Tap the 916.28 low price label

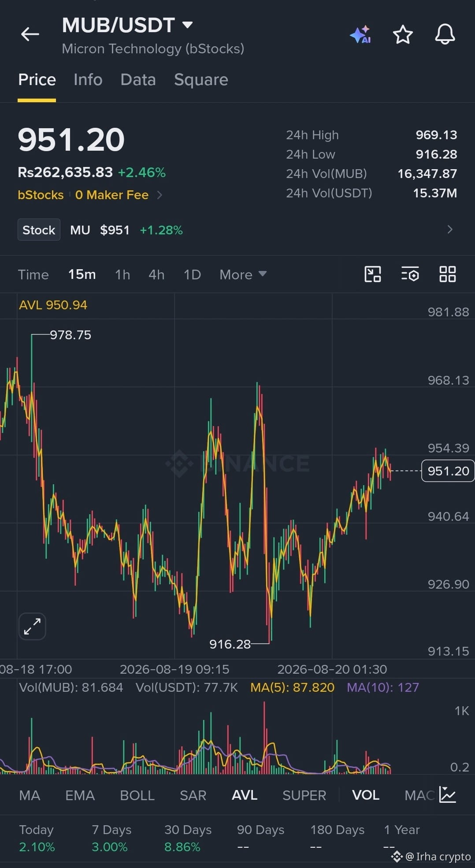(x=230, y=644)
